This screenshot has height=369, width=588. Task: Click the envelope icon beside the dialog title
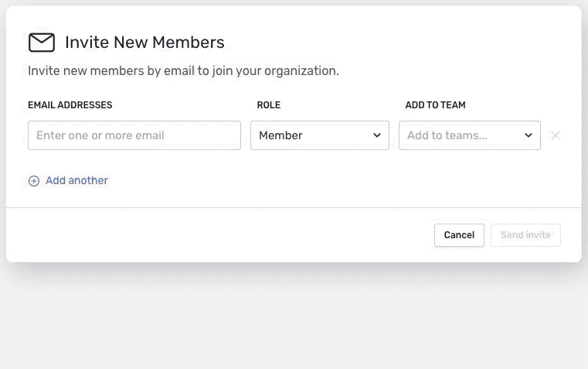click(x=42, y=43)
